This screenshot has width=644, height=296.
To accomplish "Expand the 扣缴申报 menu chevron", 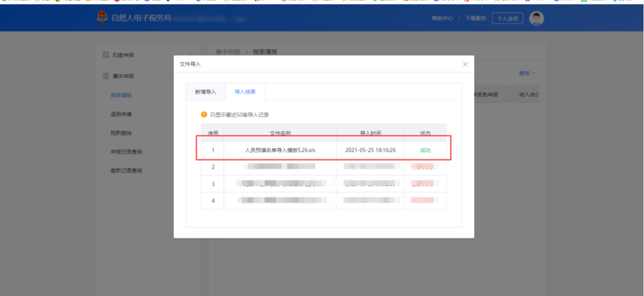I will tap(191, 54).
